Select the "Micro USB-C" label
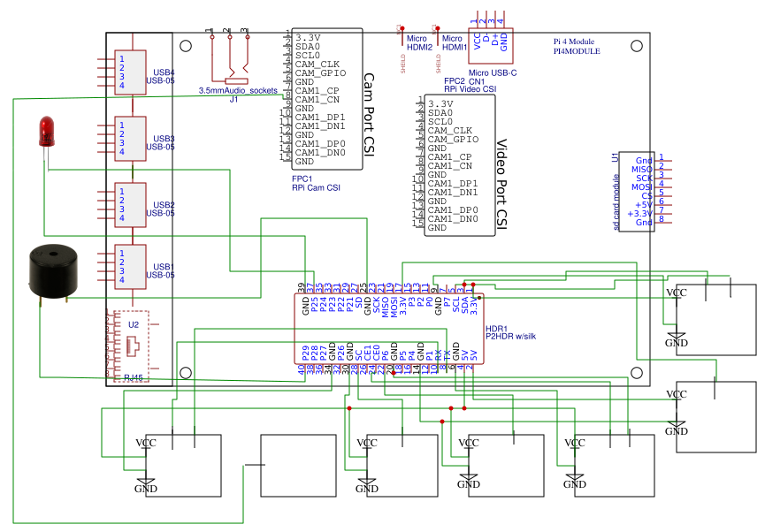The width and height of the screenshot is (765, 532). [493, 72]
